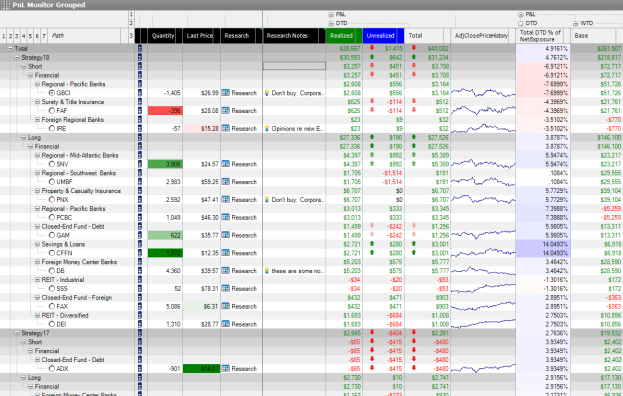Click dark green quantity cell for CFFN

click(x=165, y=253)
